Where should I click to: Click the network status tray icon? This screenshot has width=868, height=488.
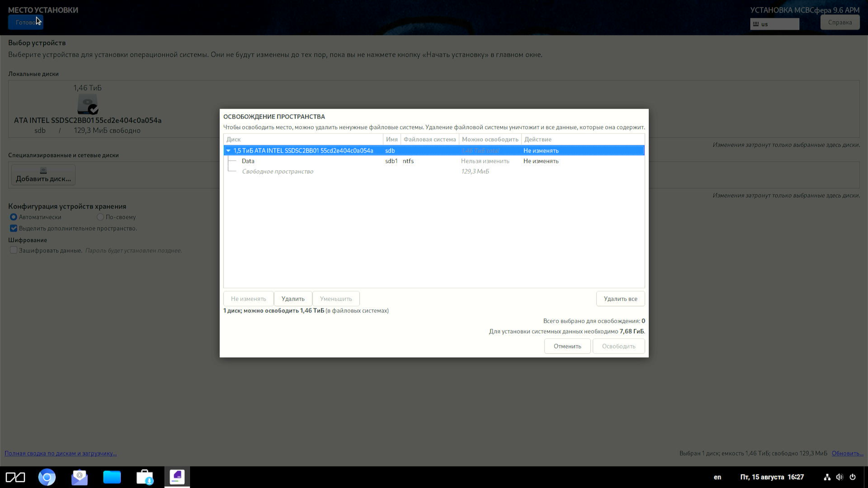(x=827, y=477)
